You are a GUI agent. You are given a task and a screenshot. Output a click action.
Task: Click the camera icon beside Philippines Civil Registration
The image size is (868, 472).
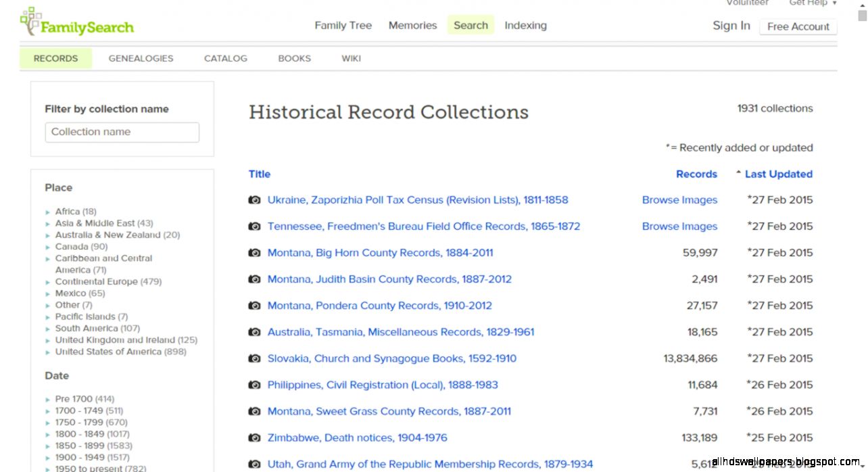point(254,385)
